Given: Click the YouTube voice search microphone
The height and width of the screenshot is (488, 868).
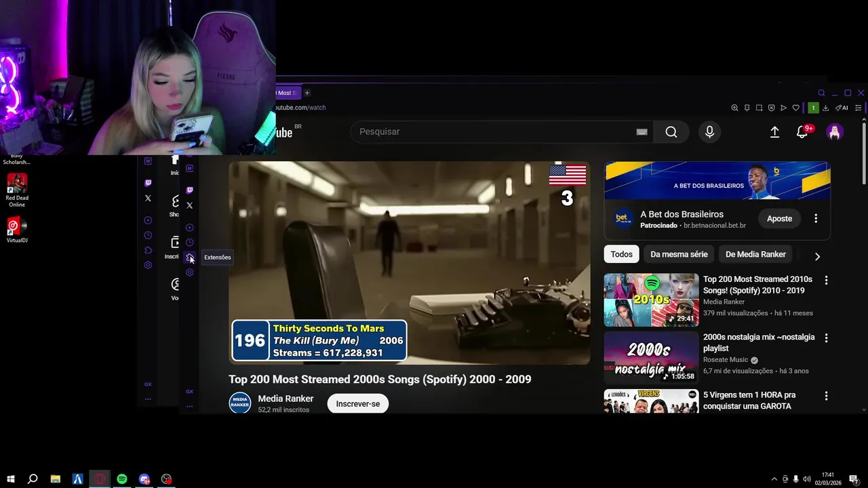Looking at the screenshot, I should 709,131.
